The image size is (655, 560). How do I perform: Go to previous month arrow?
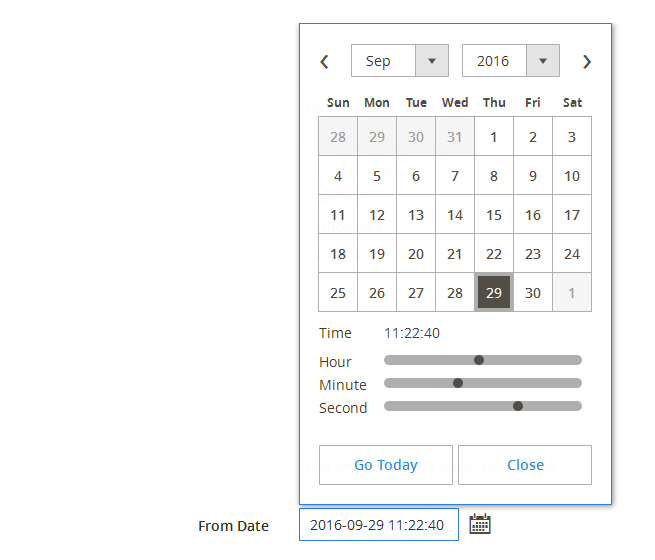(x=324, y=62)
